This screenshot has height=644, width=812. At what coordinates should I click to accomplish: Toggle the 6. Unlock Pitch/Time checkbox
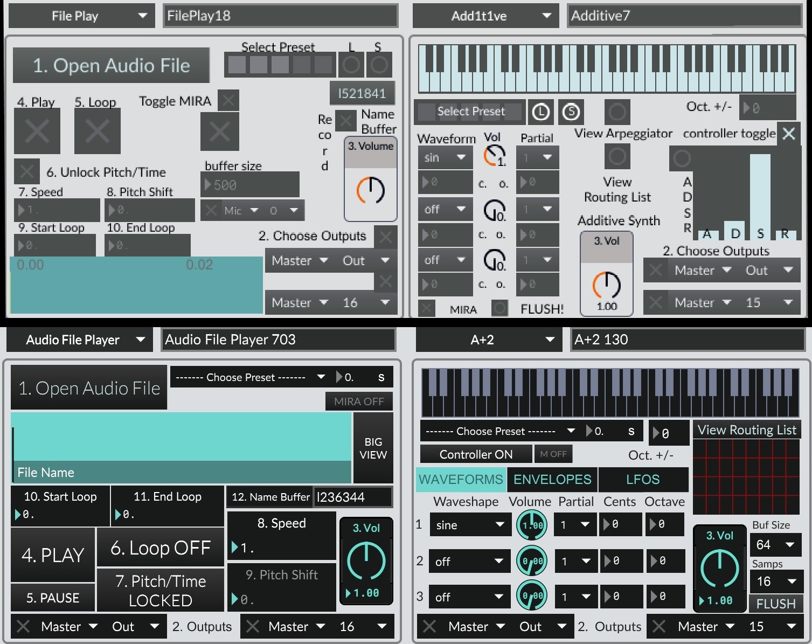click(x=26, y=171)
